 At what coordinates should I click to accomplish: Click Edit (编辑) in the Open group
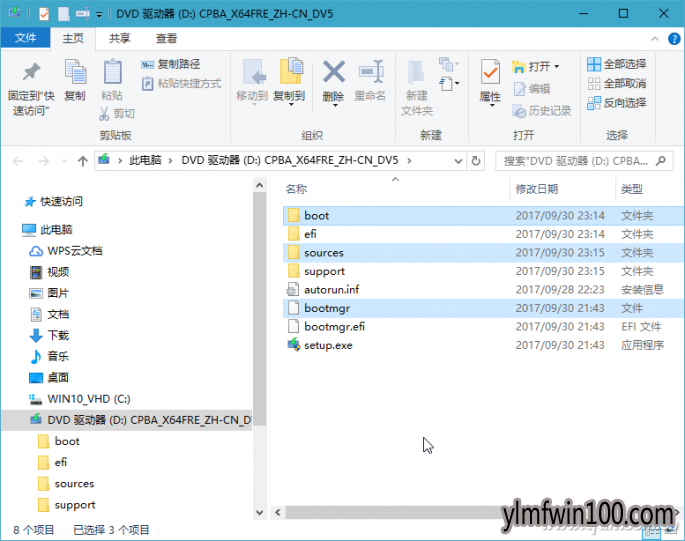pyautogui.click(x=531, y=89)
